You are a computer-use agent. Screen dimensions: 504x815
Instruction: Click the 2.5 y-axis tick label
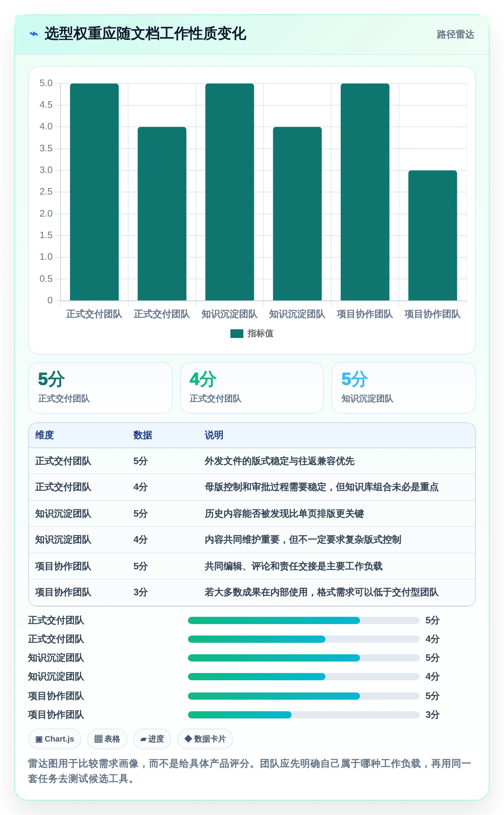click(x=46, y=192)
